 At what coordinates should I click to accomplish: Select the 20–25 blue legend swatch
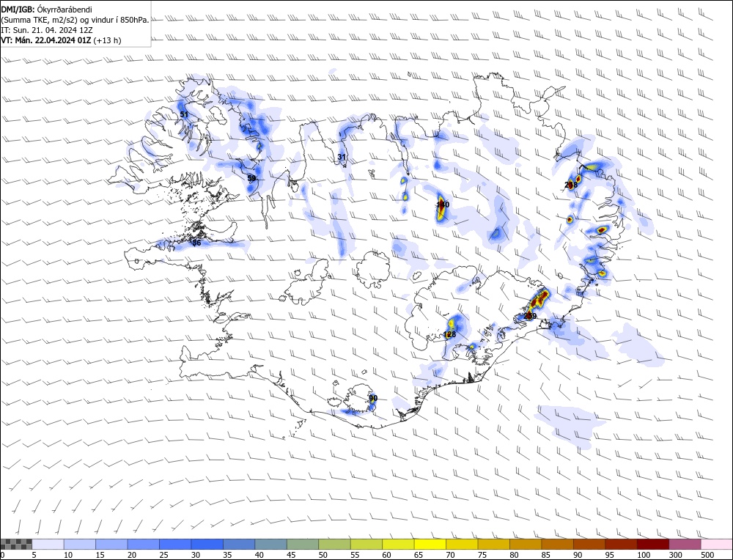[144, 544]
